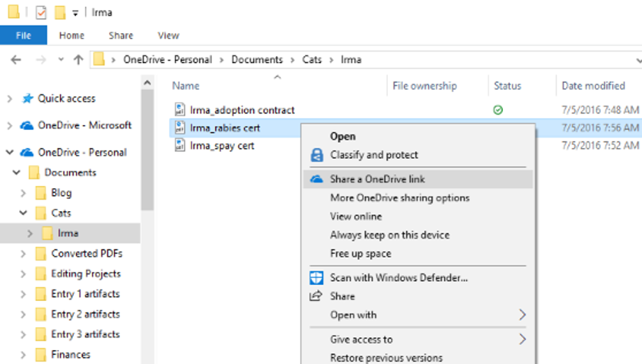
Task: Switch to the Share ribbon tab
Action: pyautogui.click(x=121, y=35)
